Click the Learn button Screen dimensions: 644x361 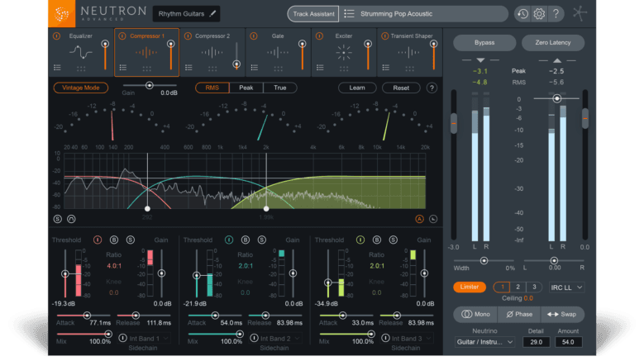tap(357, 88)
